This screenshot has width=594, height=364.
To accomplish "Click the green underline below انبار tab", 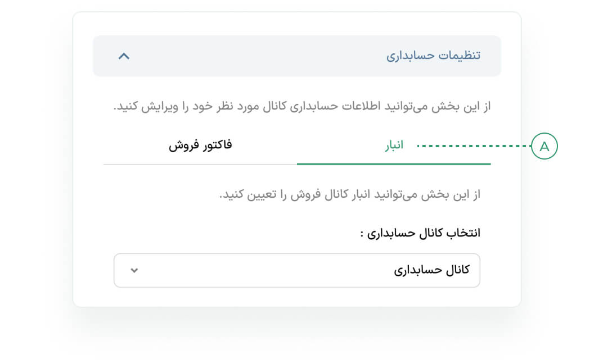I will tap(394, 164).
